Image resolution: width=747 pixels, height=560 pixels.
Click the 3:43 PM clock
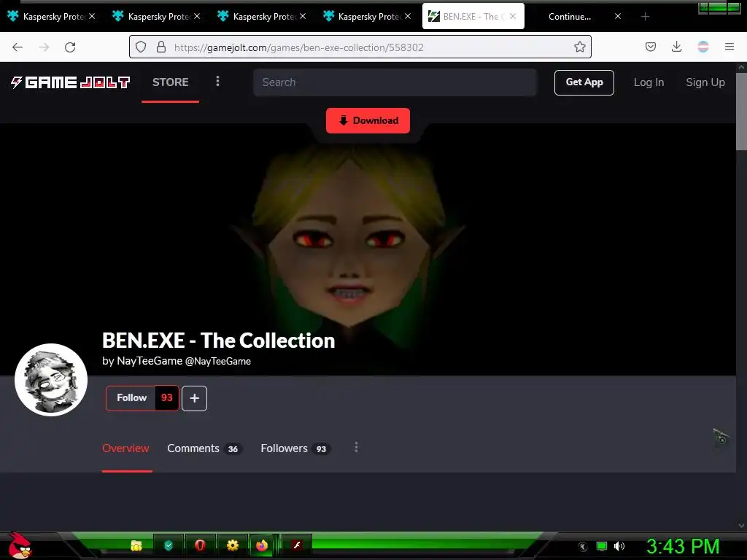tap(683, 546)
